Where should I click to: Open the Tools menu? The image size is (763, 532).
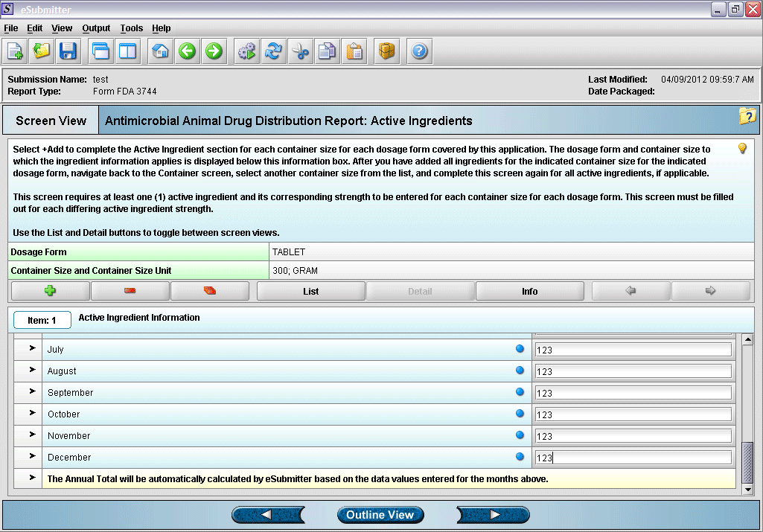[131, 28]
